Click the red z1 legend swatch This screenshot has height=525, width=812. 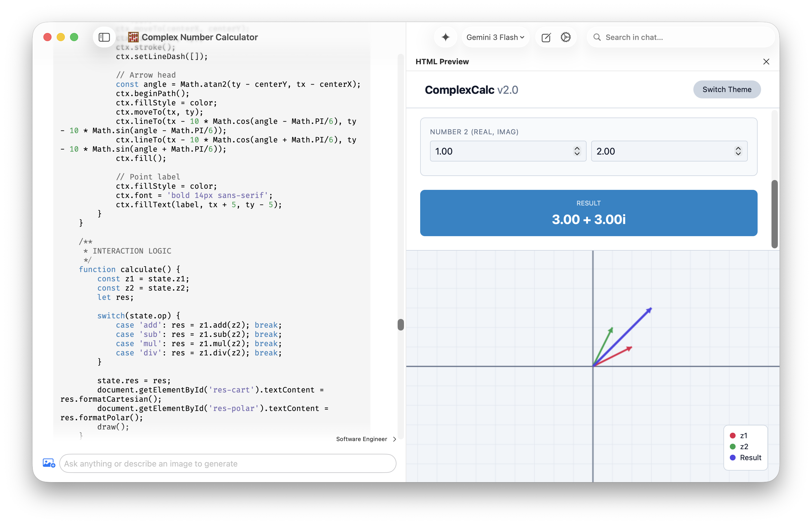point(733,435)
